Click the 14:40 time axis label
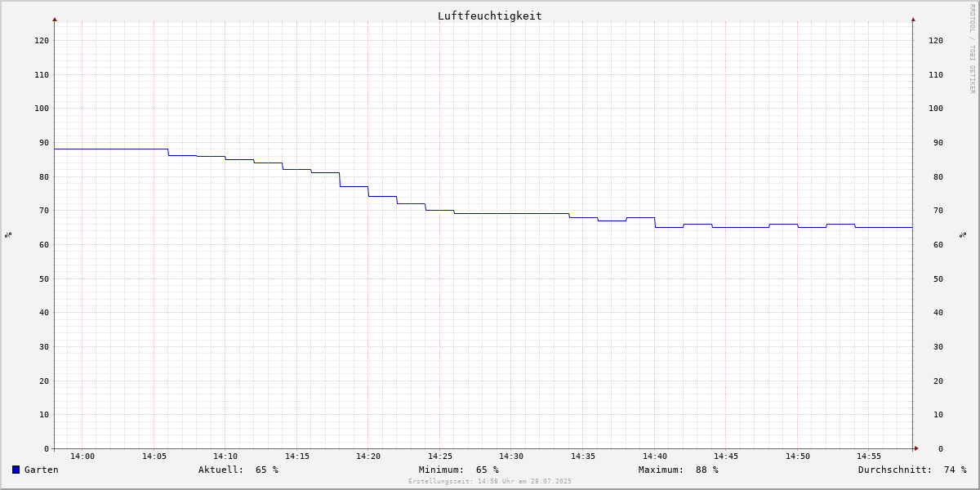The image size is (980, 490). [655, 456]
